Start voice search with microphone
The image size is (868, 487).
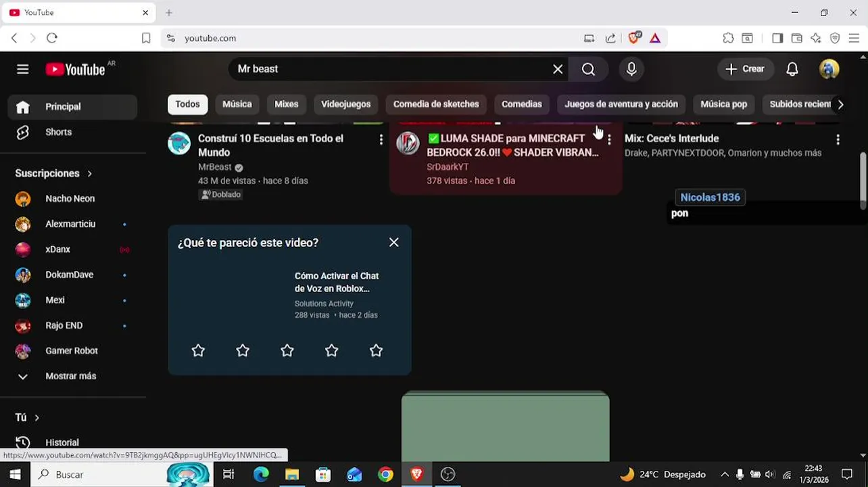click(631, 69)
